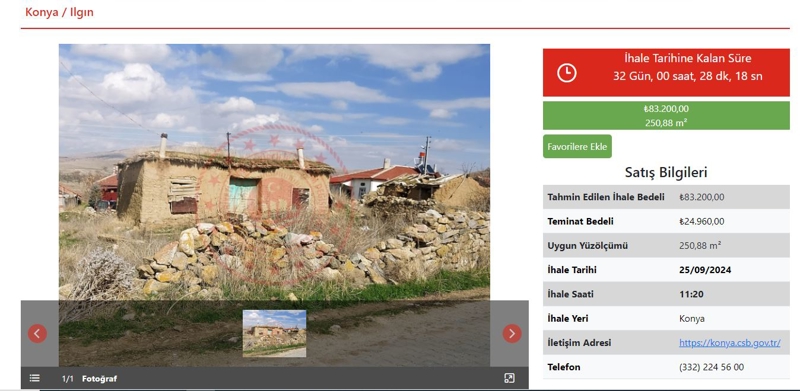
Task: Click the Favorilere Ekle button
Action: [577, 146]
